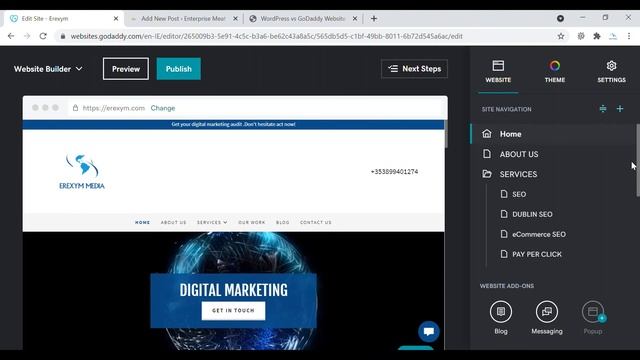Click BLOG in preview menu
Screen dimensions: 640x360
(x=282, y=222)
